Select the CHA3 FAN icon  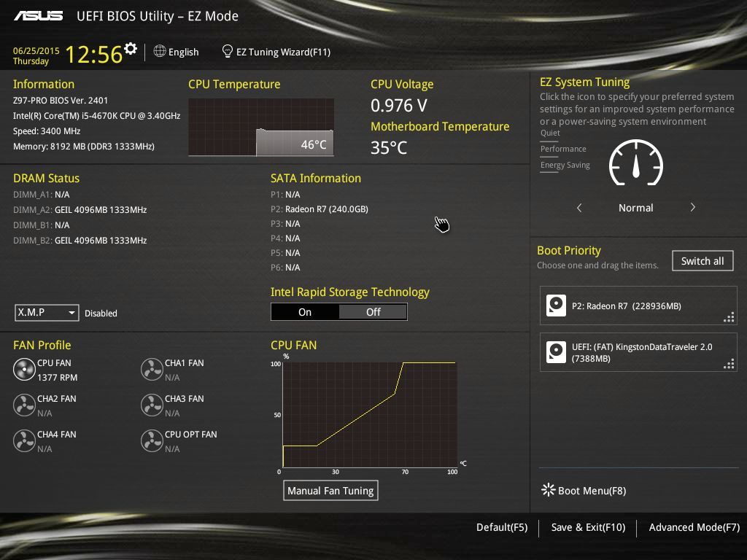click(152, 405)
